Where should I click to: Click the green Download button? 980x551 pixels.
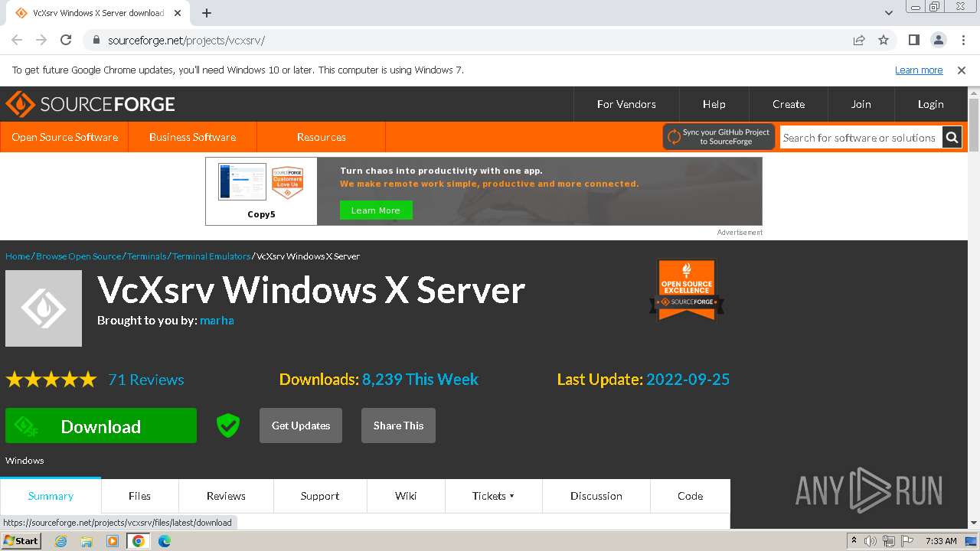[101, 425]
